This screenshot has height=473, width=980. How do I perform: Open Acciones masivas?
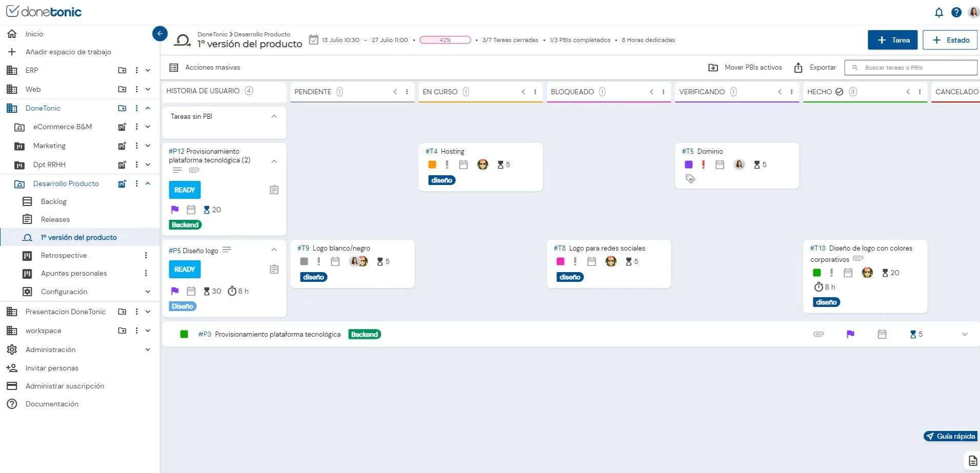coord(212,67)
